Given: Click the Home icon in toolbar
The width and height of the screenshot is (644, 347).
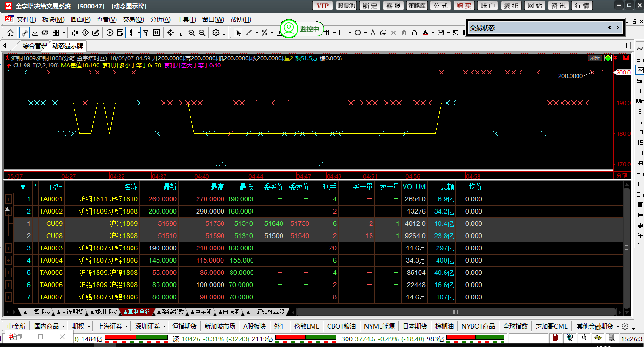Looking at the screenshot, I should [10, 33].
